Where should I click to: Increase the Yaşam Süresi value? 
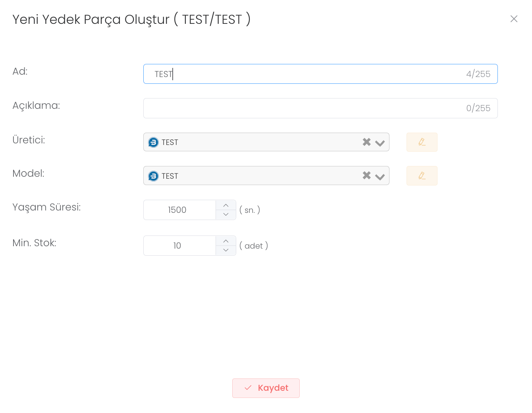pos(226,205)
